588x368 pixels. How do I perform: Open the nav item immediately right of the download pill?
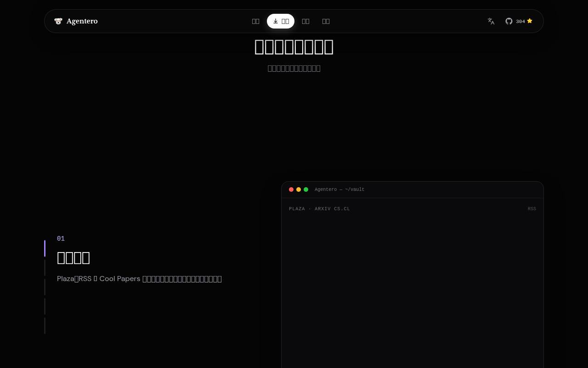click(x=305, y=21)
